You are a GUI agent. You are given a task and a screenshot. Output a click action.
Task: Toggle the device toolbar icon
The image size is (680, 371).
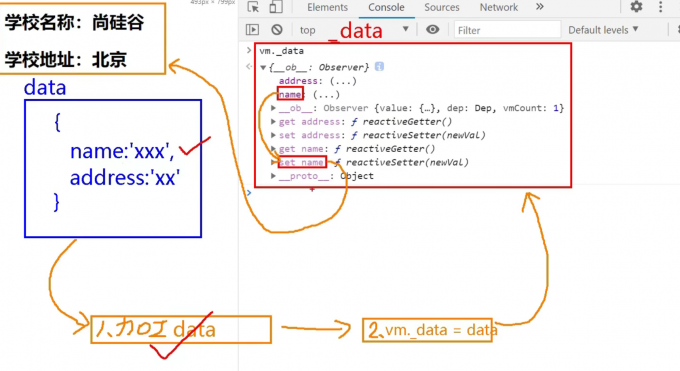tap(276, 7)
